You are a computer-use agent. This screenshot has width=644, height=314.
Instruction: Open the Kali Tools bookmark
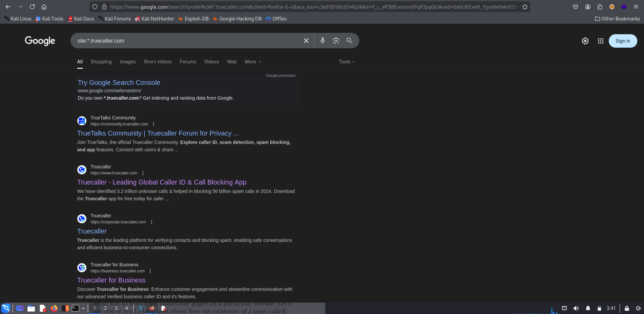[x=50, y=19]
